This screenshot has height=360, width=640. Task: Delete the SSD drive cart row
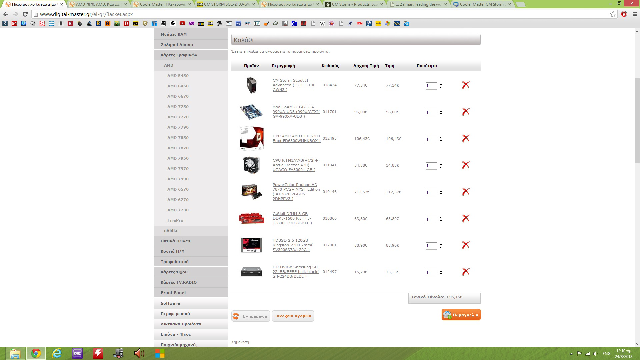coord(465,245)
